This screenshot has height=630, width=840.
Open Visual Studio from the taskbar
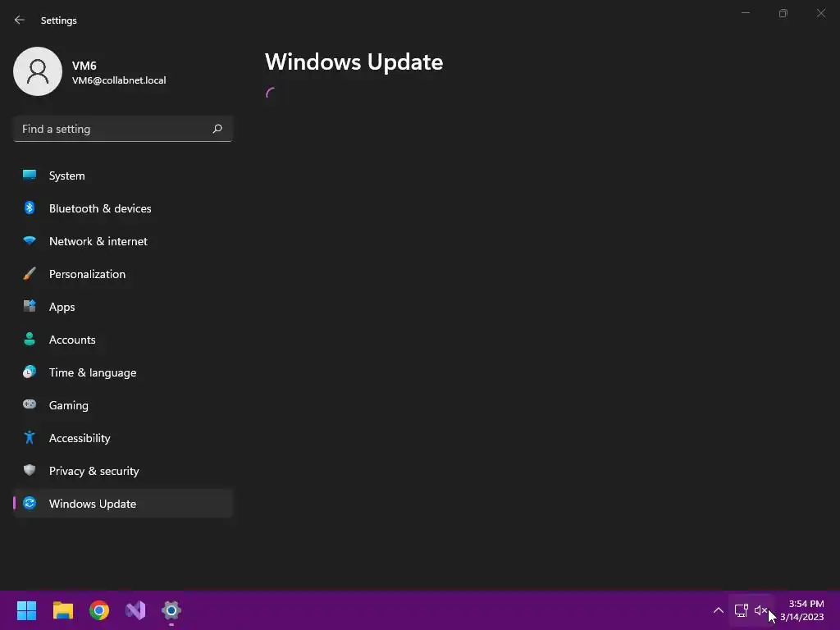pyautogui.click(x=135, y=610)
